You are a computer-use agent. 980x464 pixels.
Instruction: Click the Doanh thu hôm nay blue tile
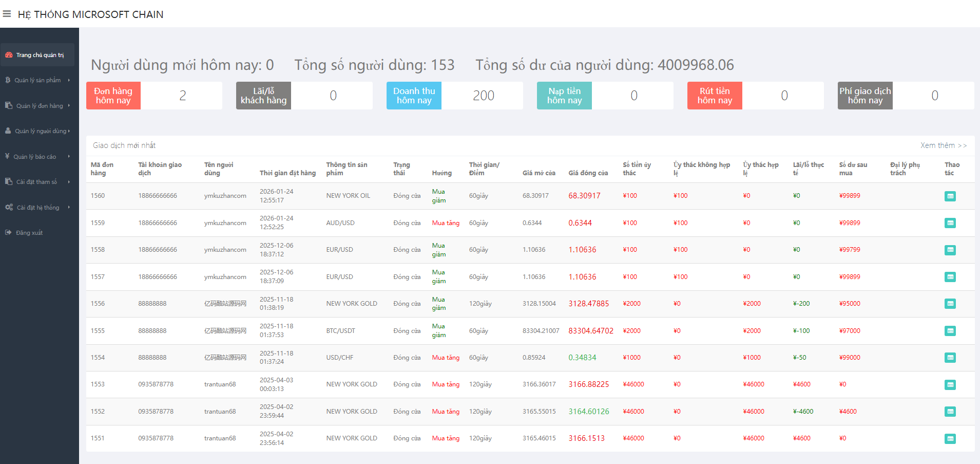click(x=414, y=96)
